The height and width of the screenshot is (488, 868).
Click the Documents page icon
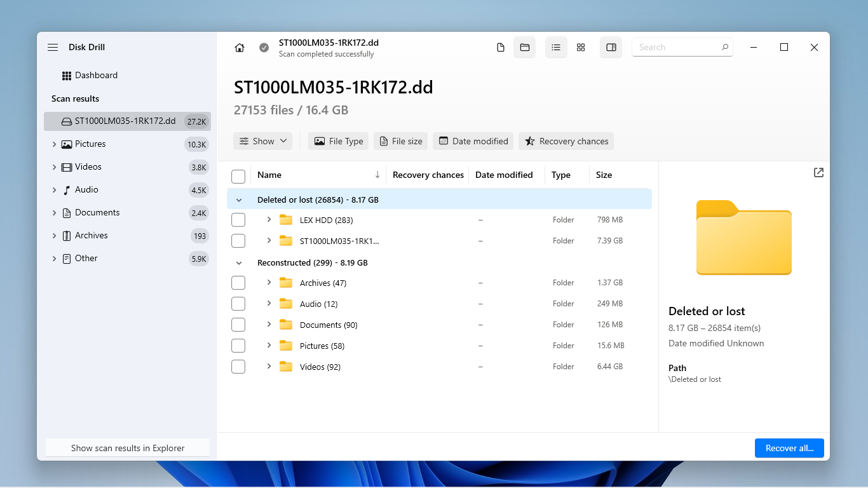(x=67, y=213)
